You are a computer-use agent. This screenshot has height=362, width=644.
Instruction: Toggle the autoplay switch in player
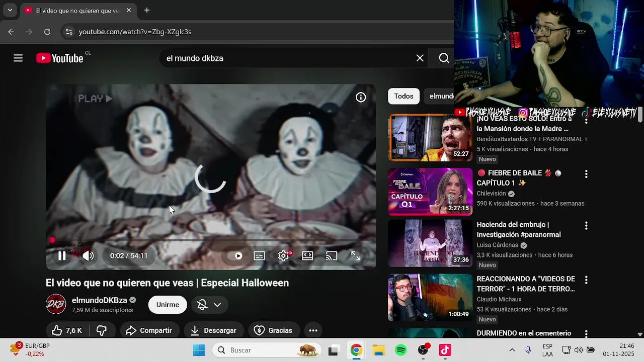click(x=235, y=256)
